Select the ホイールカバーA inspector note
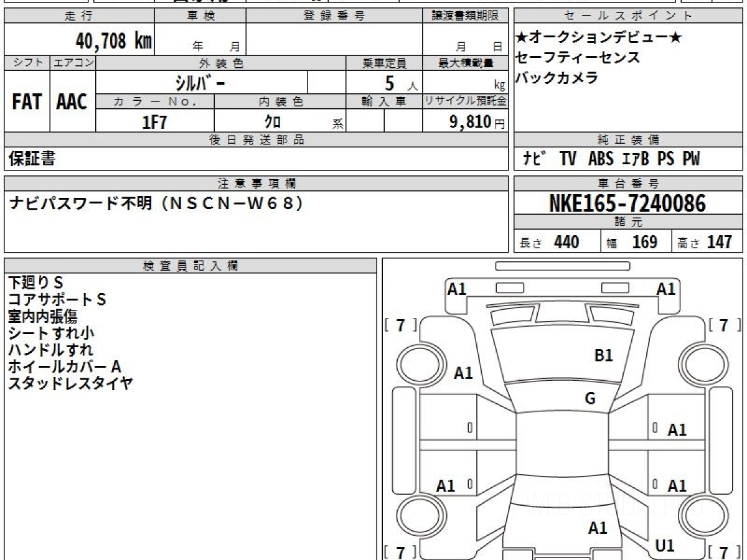This screenshot has width=747, height=560. click(x=64, y=366)
